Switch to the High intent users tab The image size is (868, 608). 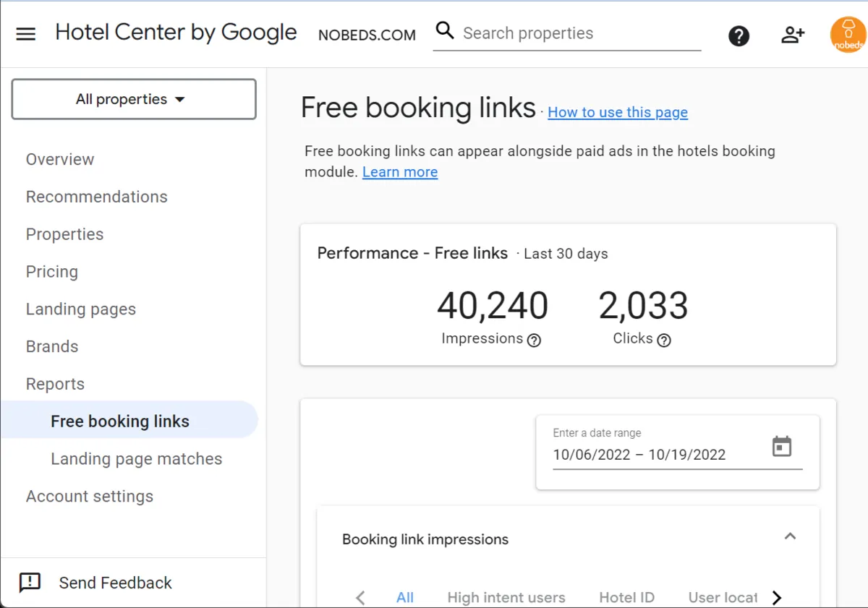click(x=506, y=598)
